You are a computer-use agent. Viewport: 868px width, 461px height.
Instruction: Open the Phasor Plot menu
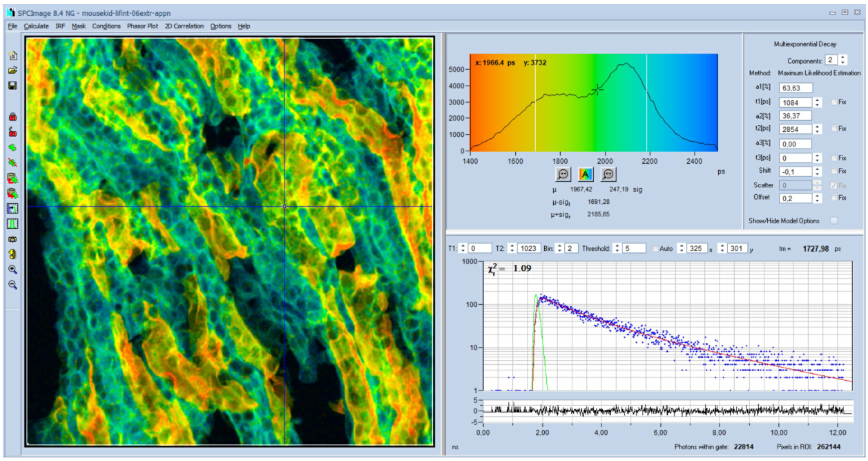(142, 26)
